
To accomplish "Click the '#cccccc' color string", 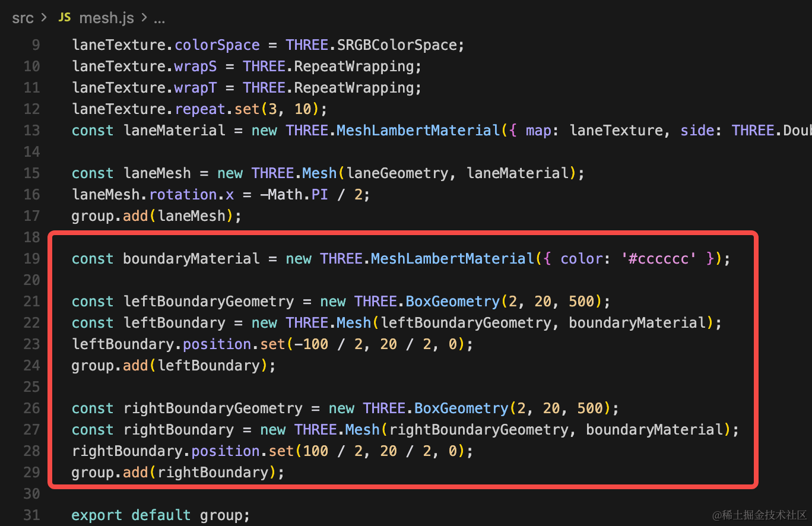I will [658, 259].
